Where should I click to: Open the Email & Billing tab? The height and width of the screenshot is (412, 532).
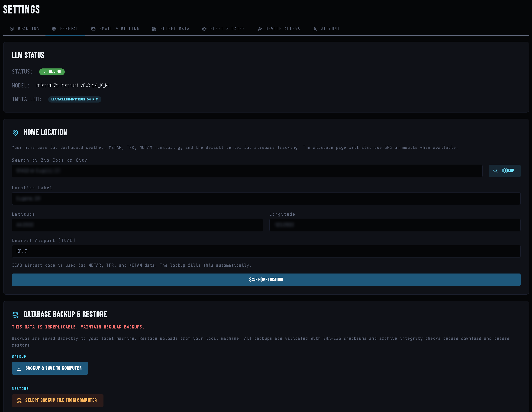[x=115, y=29]
